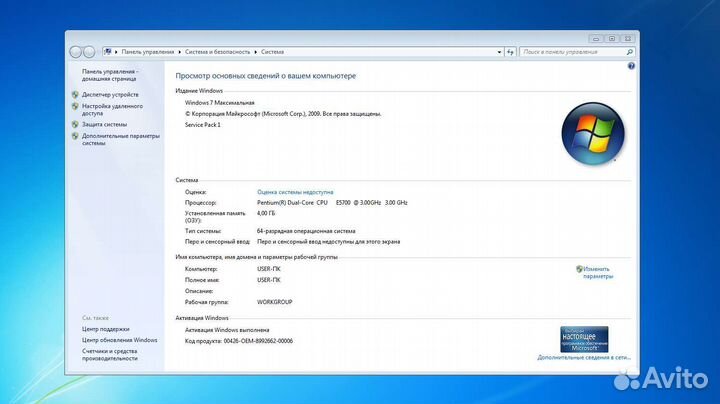720x404 pixels.
Task: Open address bar history dropdown arrow
Action: pos(499,52)
